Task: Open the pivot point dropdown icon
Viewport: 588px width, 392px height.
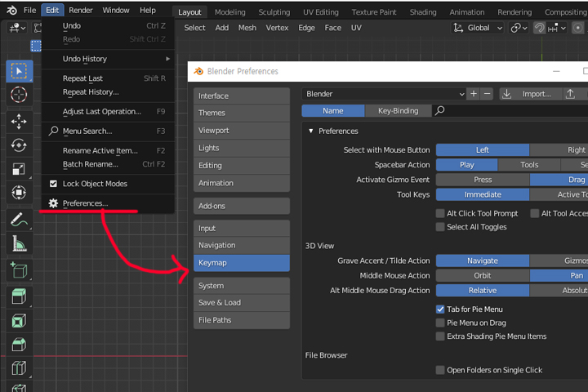Action: [x=519, y=28]
